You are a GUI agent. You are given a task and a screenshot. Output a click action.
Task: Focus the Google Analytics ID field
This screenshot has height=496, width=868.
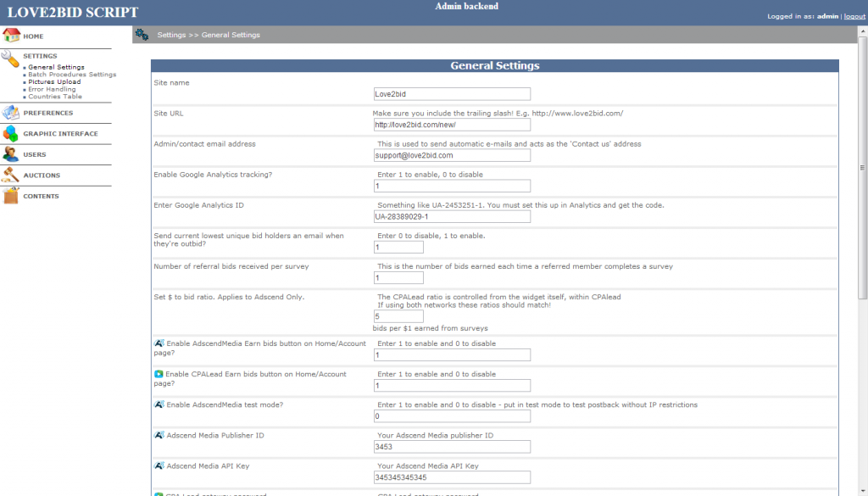pyautogui.click(x=452, y=216)
